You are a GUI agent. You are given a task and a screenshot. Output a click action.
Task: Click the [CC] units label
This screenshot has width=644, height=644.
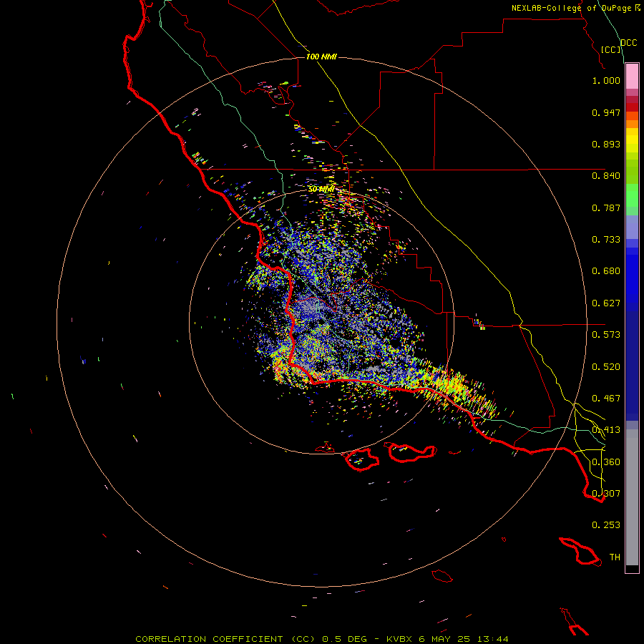tap(611, 49)
